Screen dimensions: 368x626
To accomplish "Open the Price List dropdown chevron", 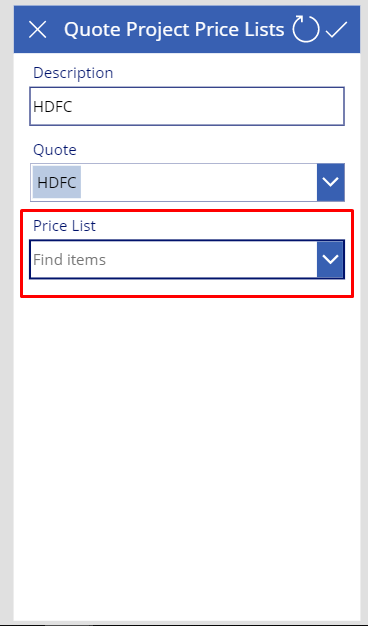I will pos(331,259).
